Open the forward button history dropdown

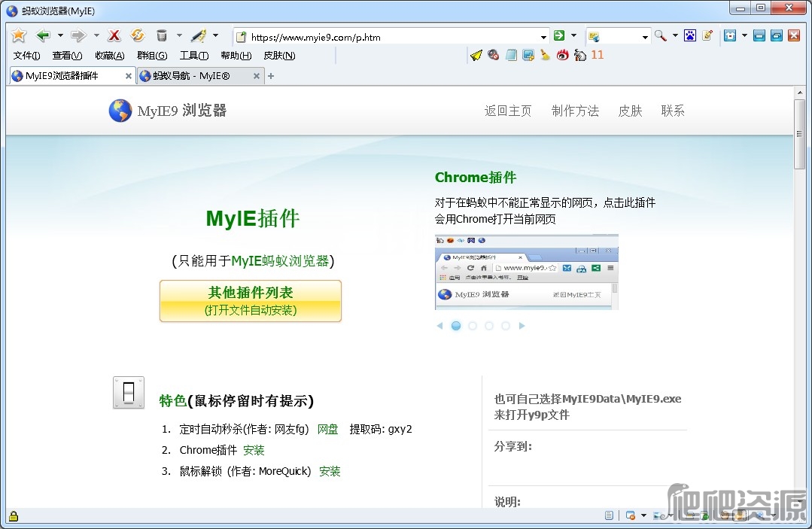pos(96,35)
